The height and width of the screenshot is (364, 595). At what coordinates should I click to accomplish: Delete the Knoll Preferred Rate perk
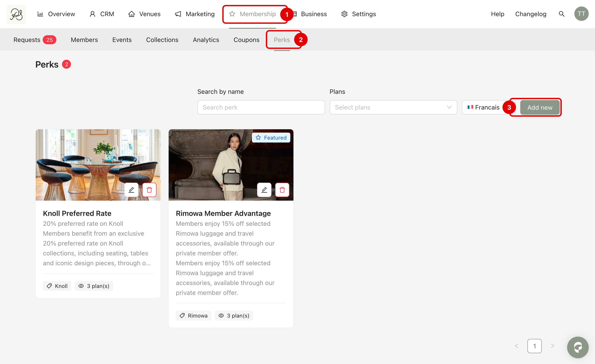pyautogui.click(x=149, y=190)
